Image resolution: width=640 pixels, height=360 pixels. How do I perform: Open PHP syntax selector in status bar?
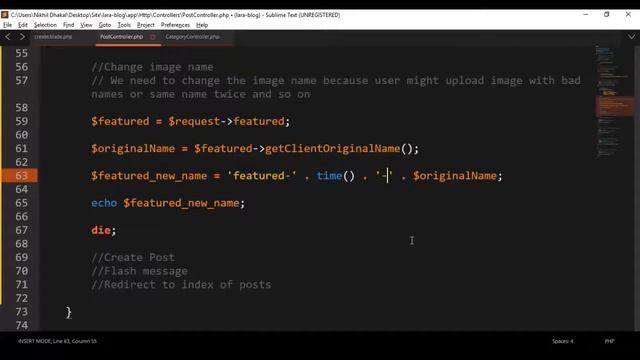(x=609, y=341)
